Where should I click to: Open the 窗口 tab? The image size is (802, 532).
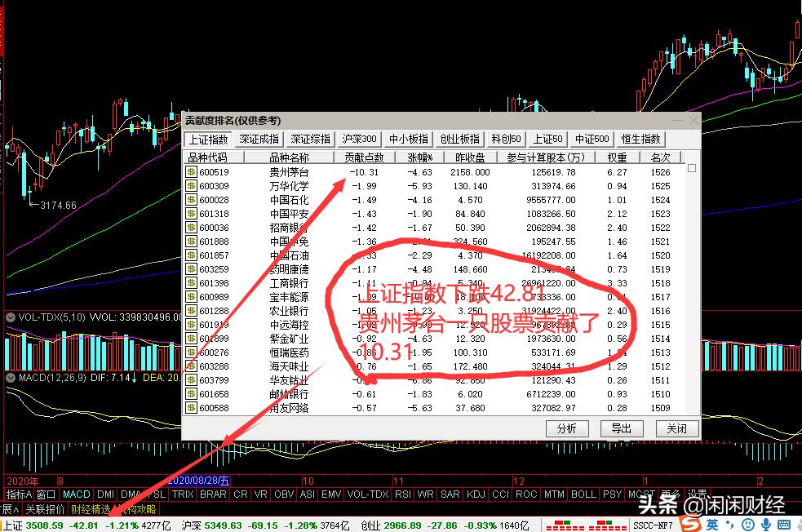[46, 494]
